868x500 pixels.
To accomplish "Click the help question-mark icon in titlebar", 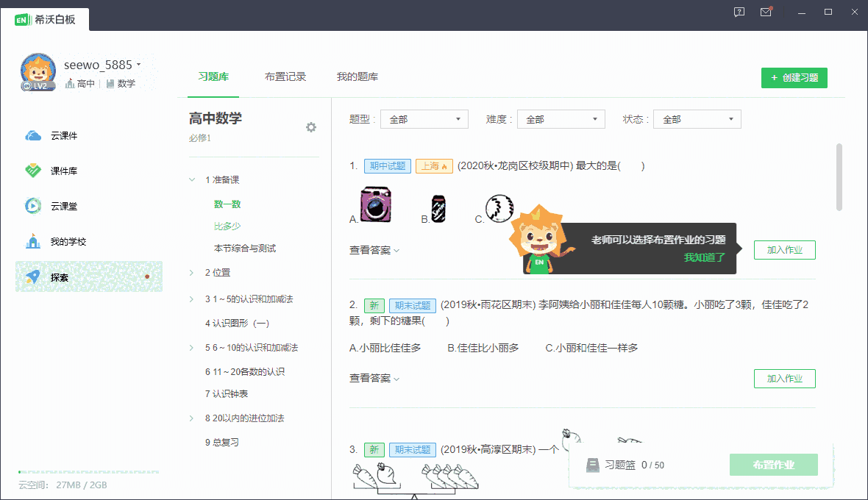I will pos(738,12).
